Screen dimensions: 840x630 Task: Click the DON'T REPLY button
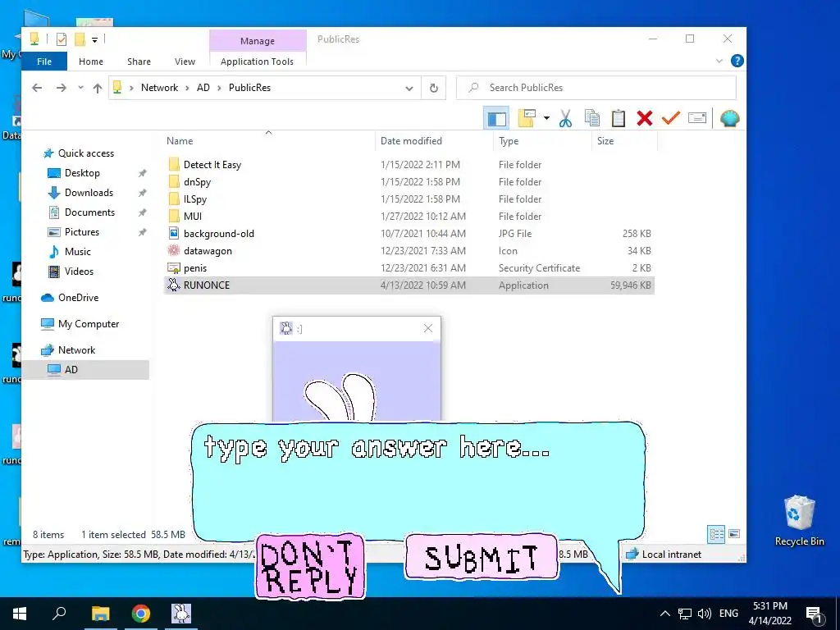pos(310,566)
